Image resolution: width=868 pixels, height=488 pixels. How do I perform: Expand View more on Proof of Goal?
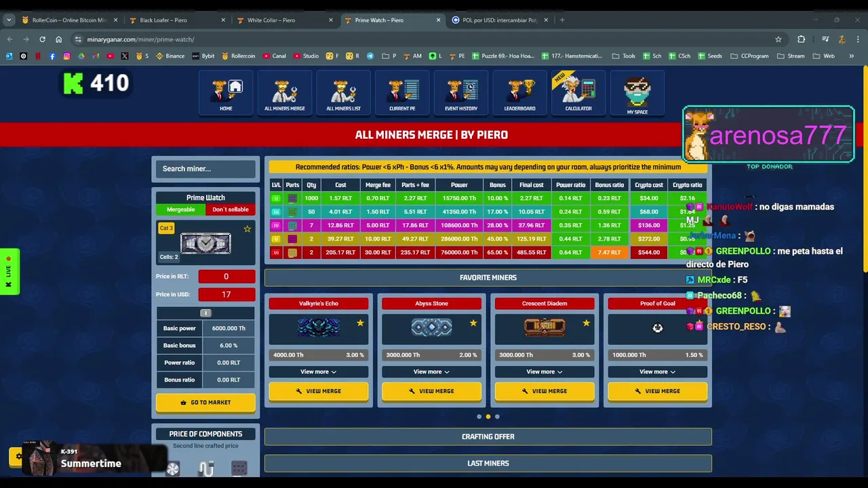pyautogui.click(x=657, y=371)
